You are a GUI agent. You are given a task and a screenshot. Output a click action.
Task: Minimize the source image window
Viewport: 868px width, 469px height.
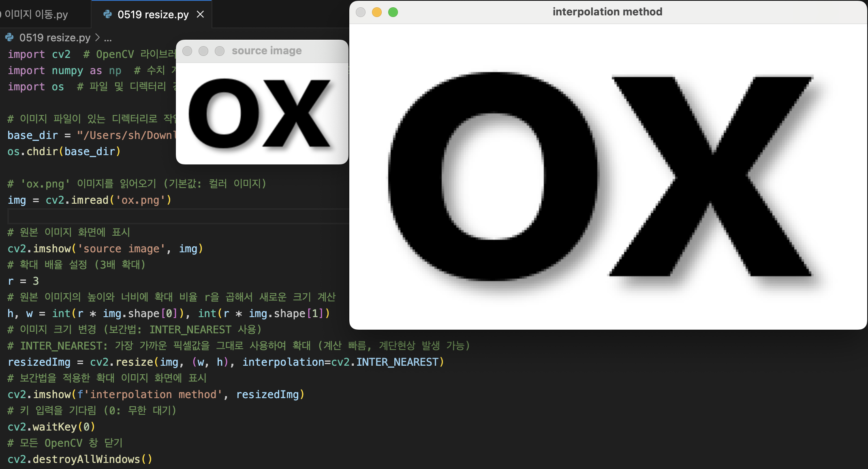coord(203,51)
